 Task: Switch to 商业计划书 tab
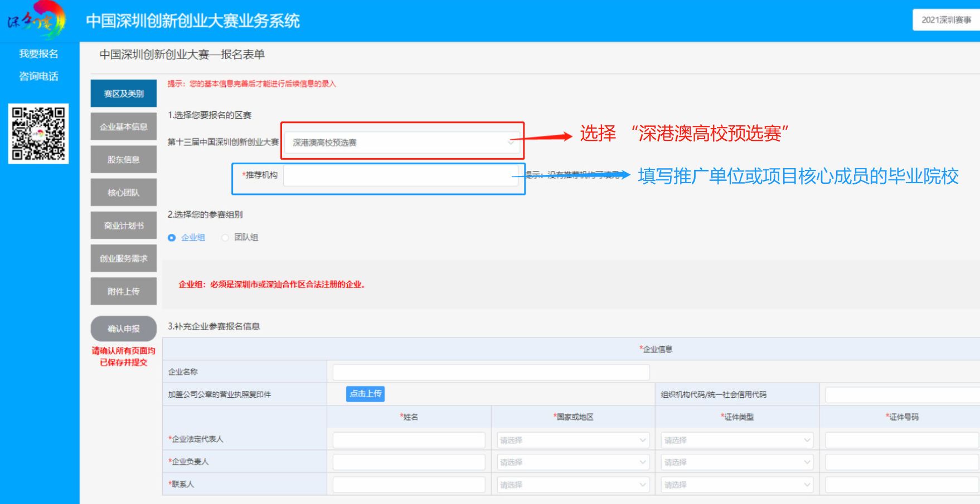point(124,226)
